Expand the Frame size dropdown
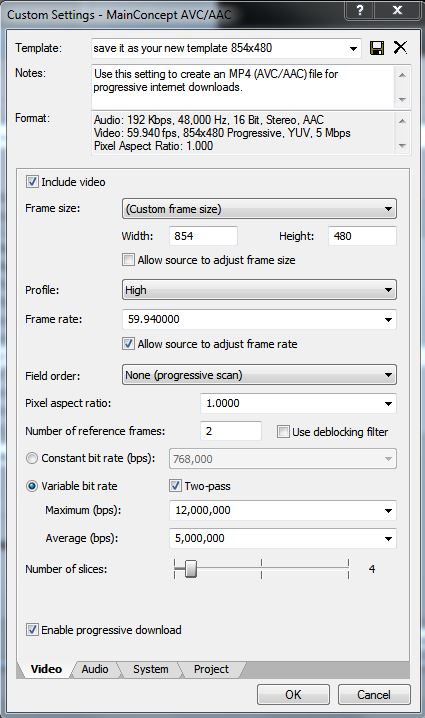The image size is (425, 718). 259,209
